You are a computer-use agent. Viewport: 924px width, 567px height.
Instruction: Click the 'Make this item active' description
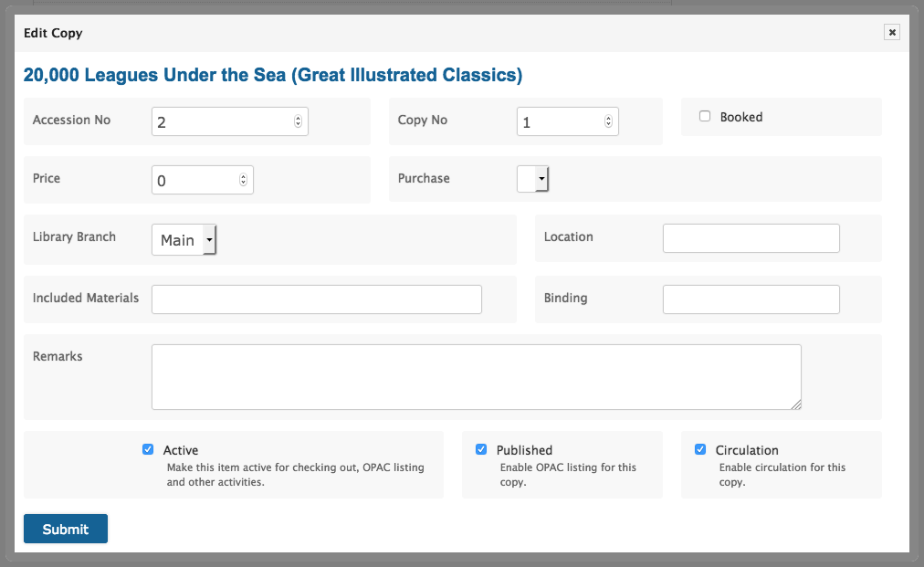[295, 475]
